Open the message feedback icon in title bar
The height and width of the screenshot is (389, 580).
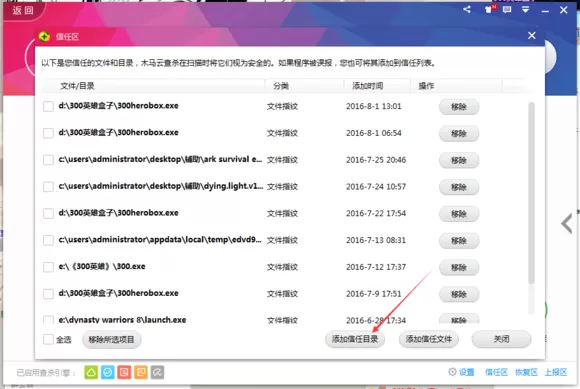507,10
